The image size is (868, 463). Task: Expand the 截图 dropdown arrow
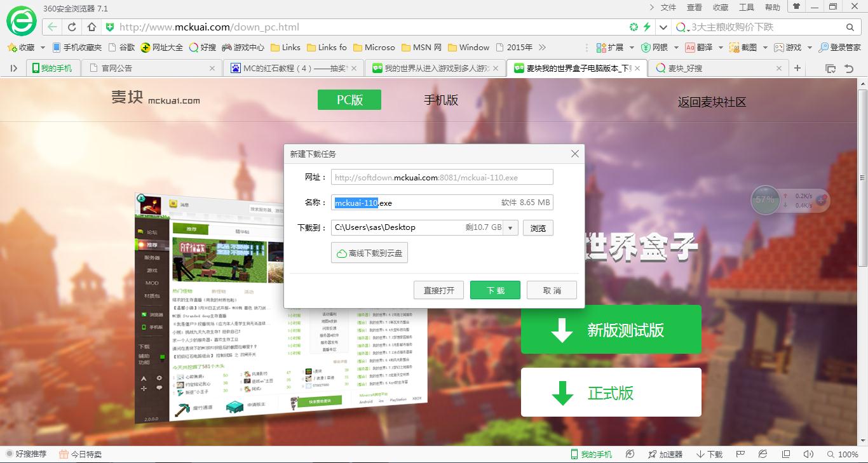pos(765,48)
